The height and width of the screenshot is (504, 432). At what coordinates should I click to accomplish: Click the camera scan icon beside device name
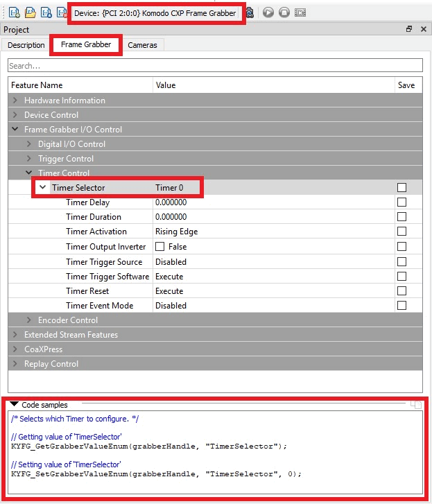tap(250, 12)
